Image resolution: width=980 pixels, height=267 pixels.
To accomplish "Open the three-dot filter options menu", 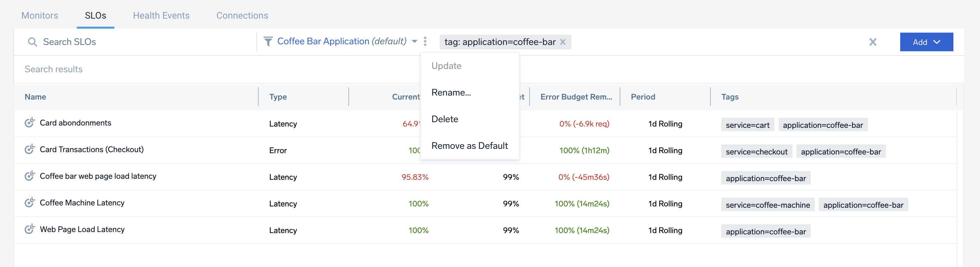I will pyautogui.click(x=425, y=42).
